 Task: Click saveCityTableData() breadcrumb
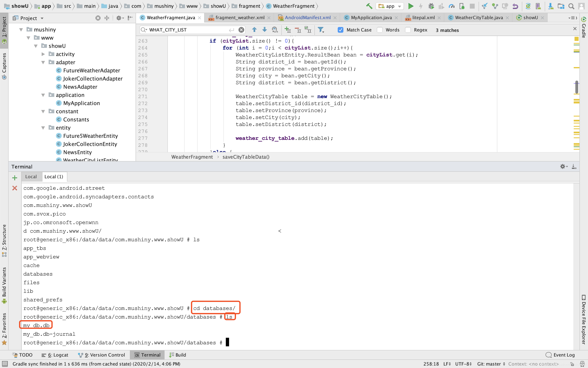pos(246,157)
